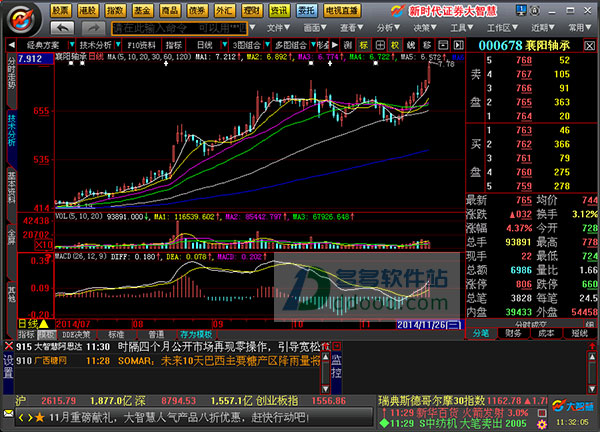Screen dimensions: 600x432
Task: Click the command input box
Action: [x=179, y=28]
